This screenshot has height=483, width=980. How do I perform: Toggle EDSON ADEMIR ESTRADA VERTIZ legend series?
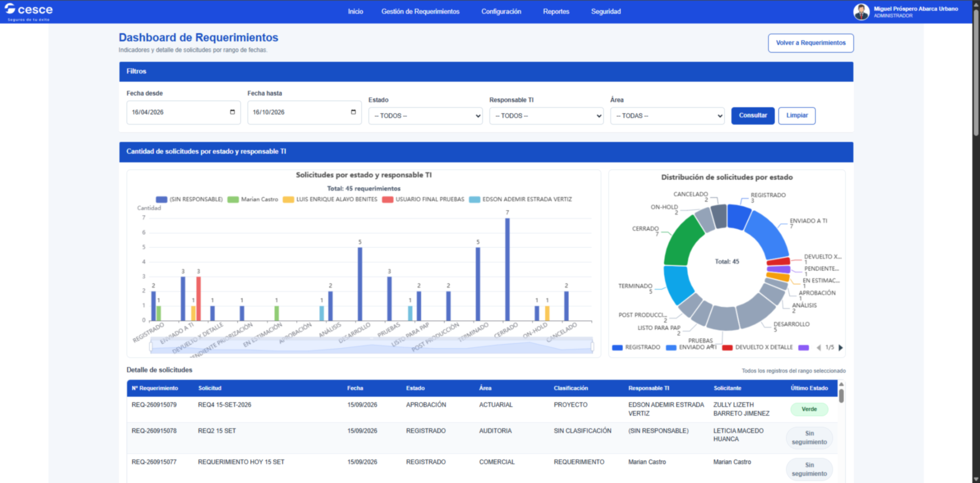coord(520,200)
